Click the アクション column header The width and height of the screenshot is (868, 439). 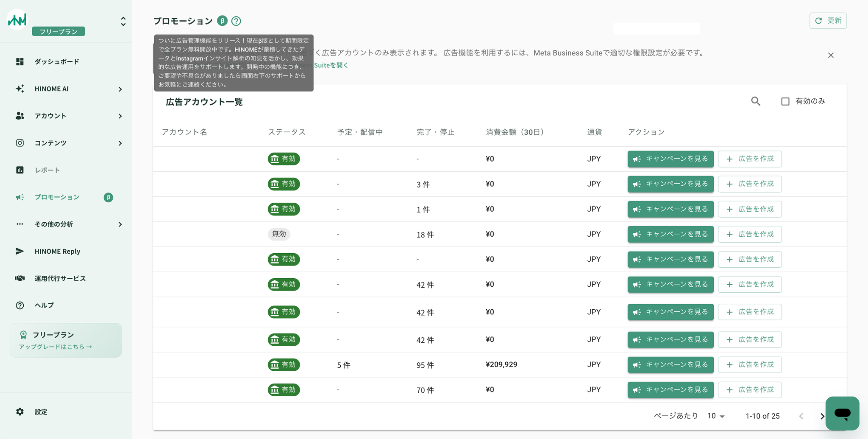646,132
